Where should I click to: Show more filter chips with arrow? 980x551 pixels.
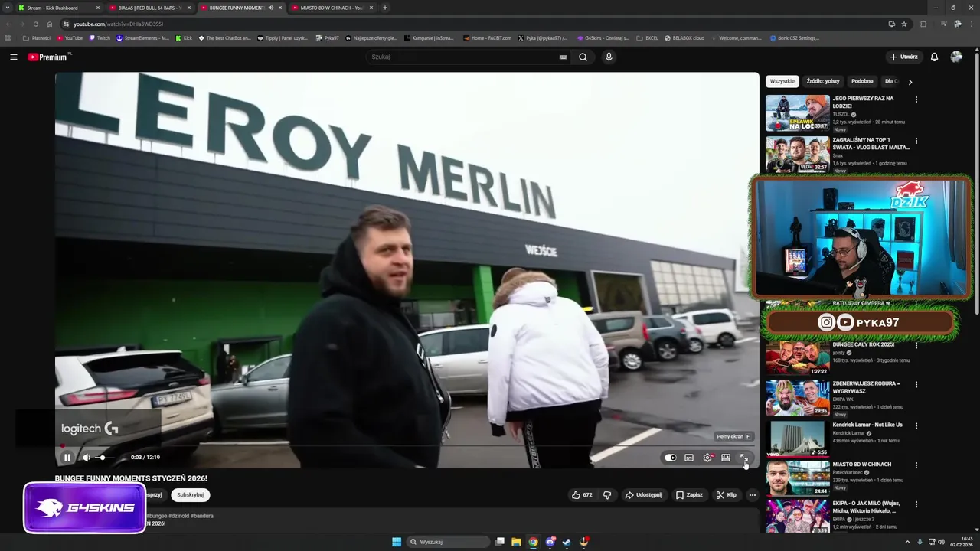pos(910,82)
